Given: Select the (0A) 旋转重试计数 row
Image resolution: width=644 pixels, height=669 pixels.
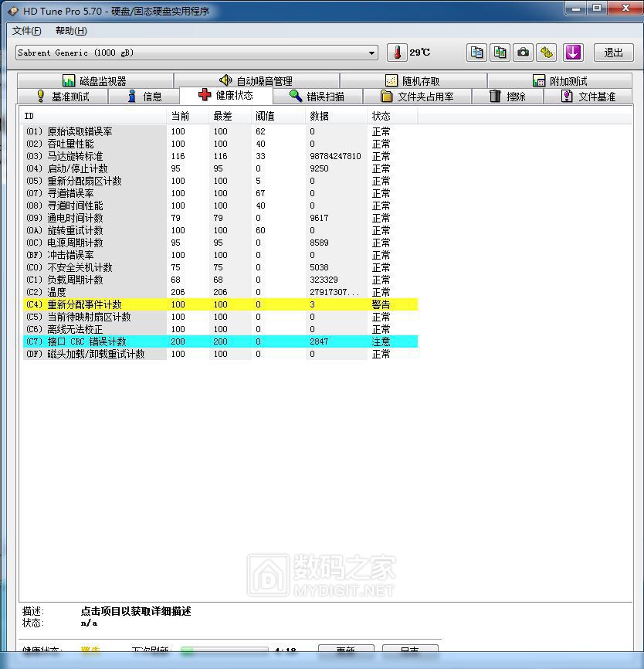Looking at the screenshot, I should click(x=221, y=230).
